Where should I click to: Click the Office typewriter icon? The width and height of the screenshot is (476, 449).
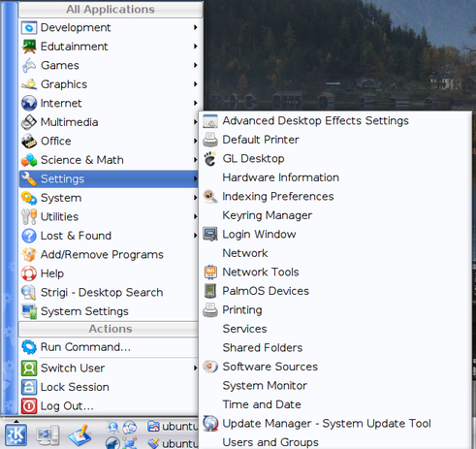tap(29, 141)
